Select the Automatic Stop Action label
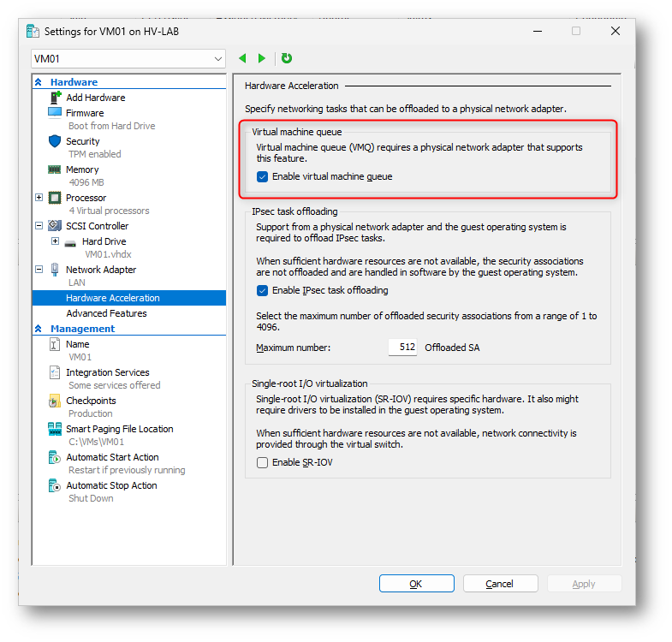Screen dimensions: 672x642 (111, 485)
